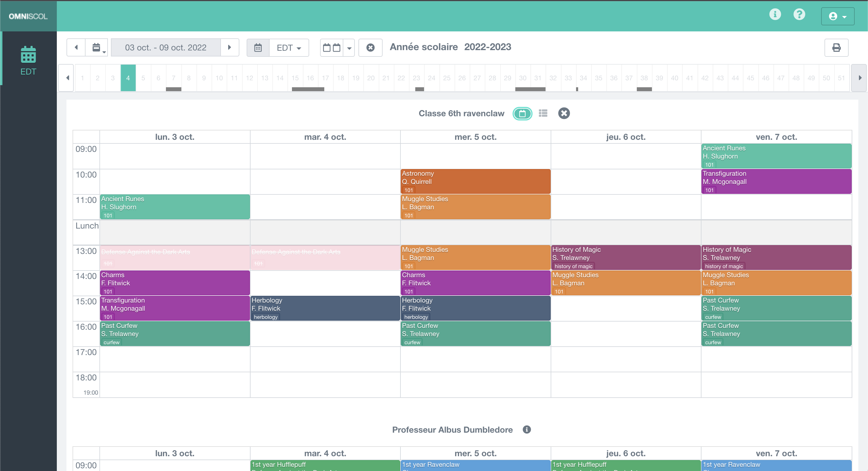This screenshot has width=868, height=471.
Task: Click the date range field 03 oct. - 09 oct.
Action: coord(166,47)
